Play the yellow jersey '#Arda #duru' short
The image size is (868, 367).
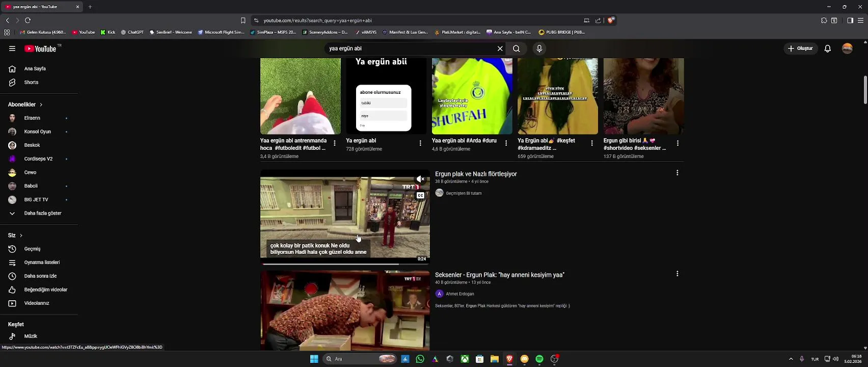(x=472, y=96)
